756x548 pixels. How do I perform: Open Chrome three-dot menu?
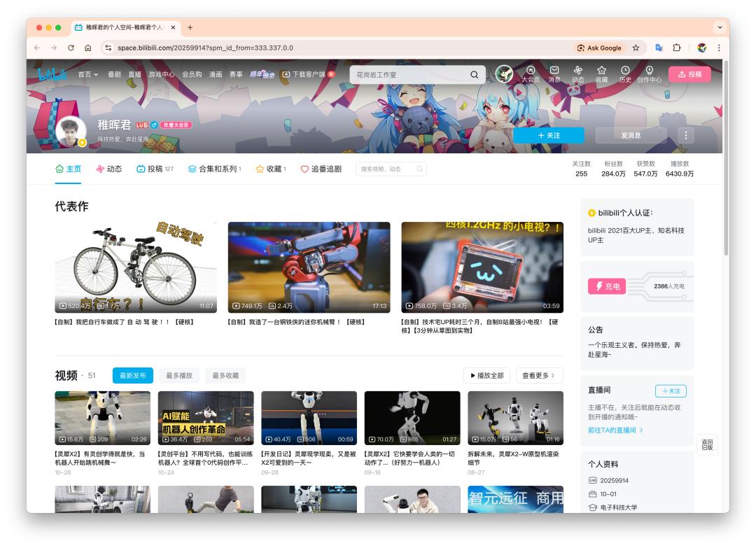point(719,48)
